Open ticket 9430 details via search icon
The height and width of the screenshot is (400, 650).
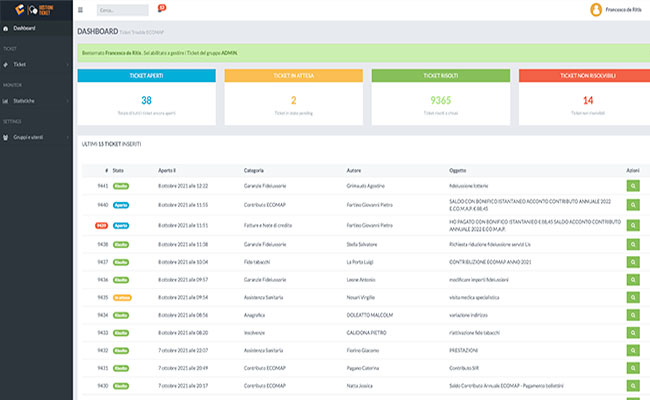(633, 386)
